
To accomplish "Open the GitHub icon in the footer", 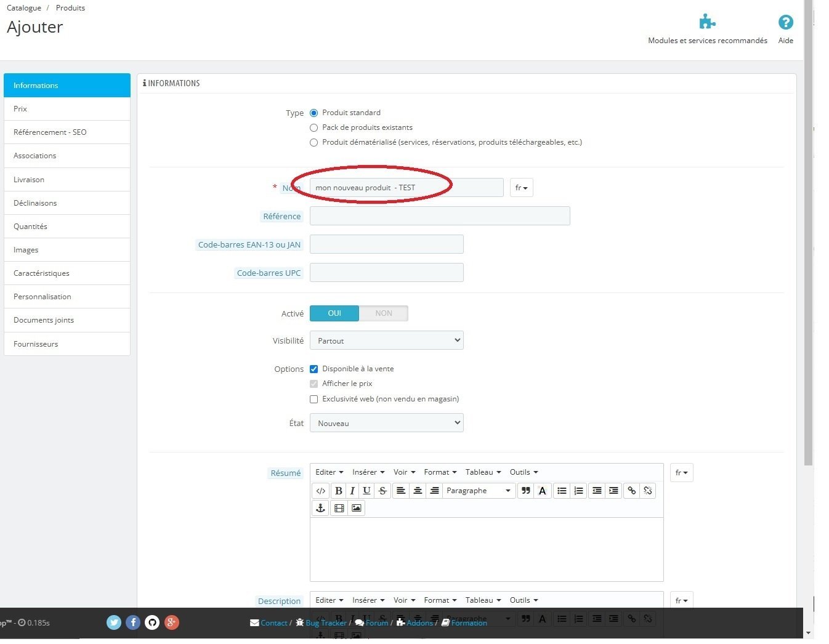I will (152, 622).
